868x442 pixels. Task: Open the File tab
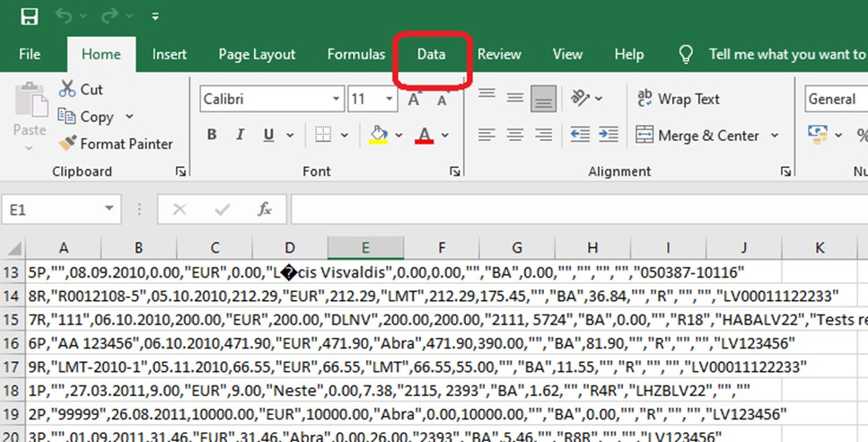[x=30, y=54]
